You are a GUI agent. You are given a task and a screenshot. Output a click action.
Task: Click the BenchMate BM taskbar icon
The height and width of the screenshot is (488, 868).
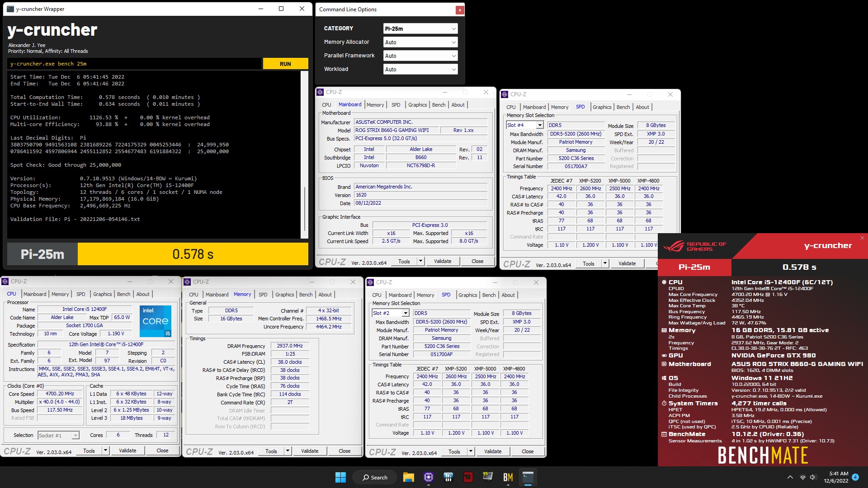(508, 477)
